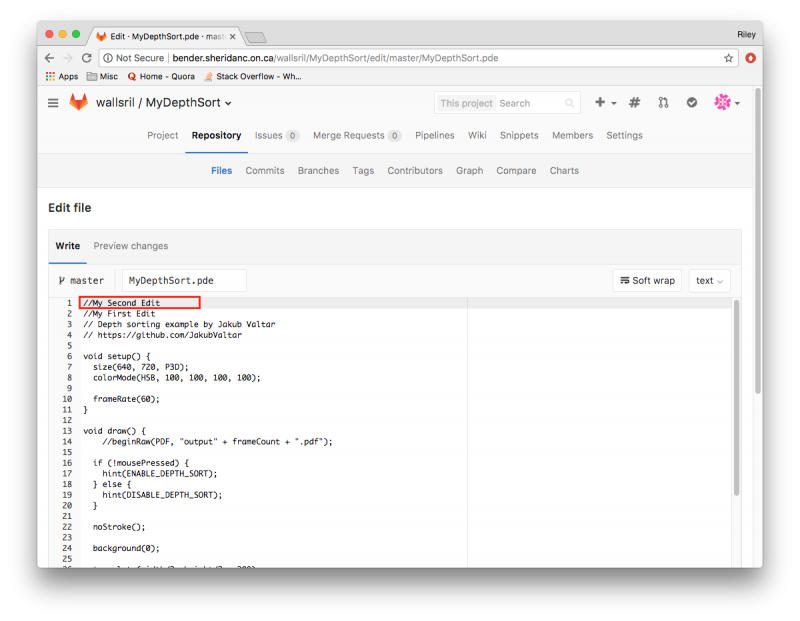Image resolution: width=800 pixels, height=621 pixels.
Task: Select the Files sub-navigation link
Action: tap(221, 170)
